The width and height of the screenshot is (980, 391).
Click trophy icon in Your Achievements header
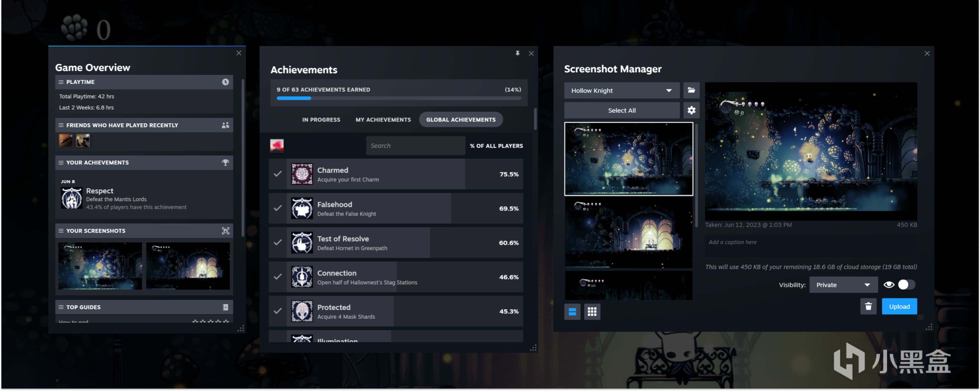pos(225,162)
